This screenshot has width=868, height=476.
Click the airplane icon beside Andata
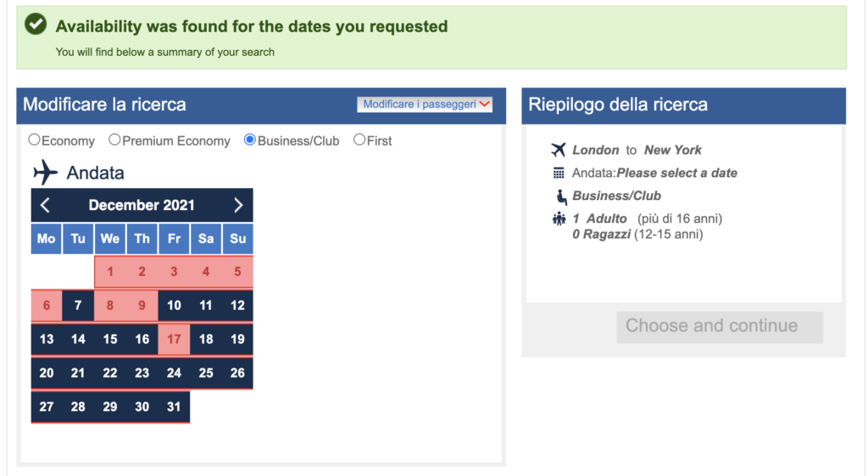45,173
